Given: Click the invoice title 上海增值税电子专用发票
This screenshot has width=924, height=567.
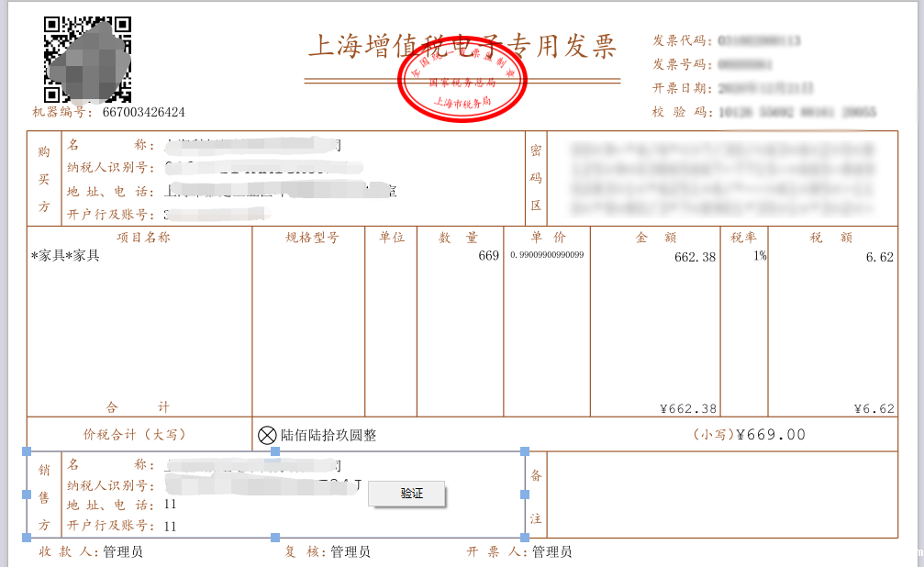Looking at the screenshot, I should point(462,46).
